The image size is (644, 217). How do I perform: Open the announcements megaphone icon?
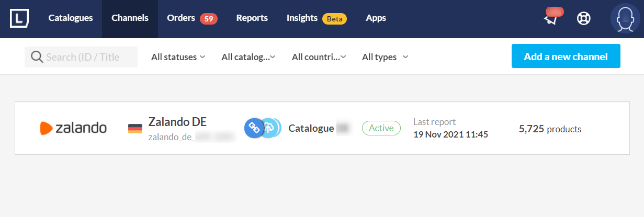tap(551, 18)
